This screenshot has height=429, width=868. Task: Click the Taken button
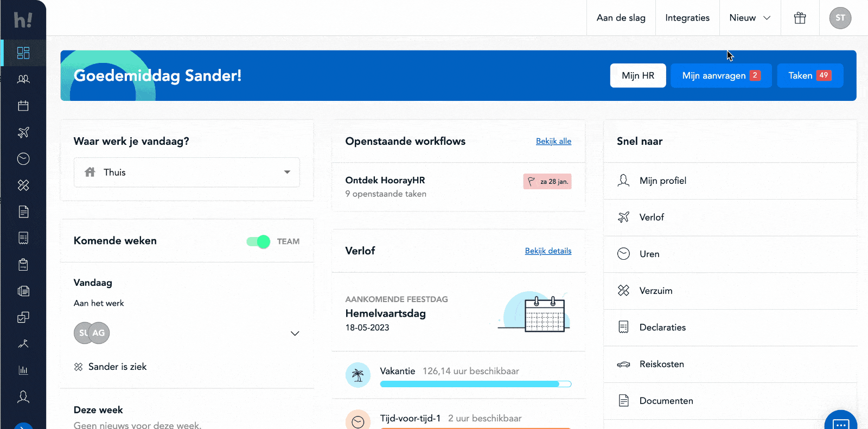click(810, 75)
